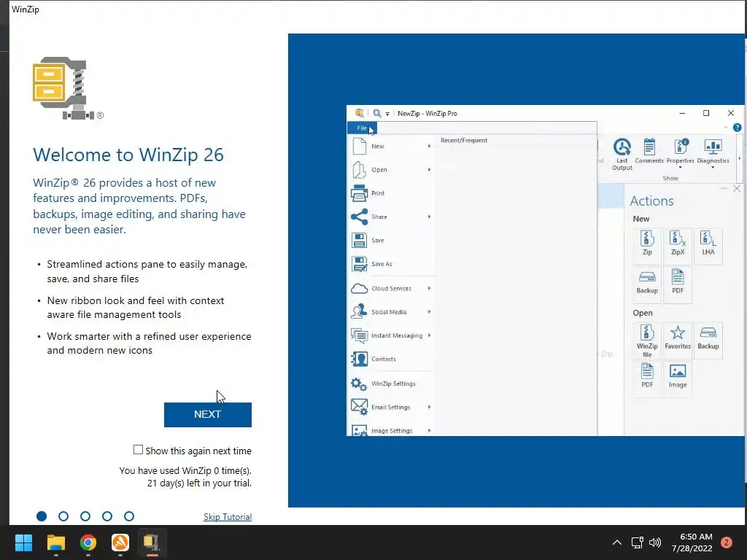747x560 pixels.
Task: Expand the Email Settings submenu arrow
Action: (x=429, y=407)
